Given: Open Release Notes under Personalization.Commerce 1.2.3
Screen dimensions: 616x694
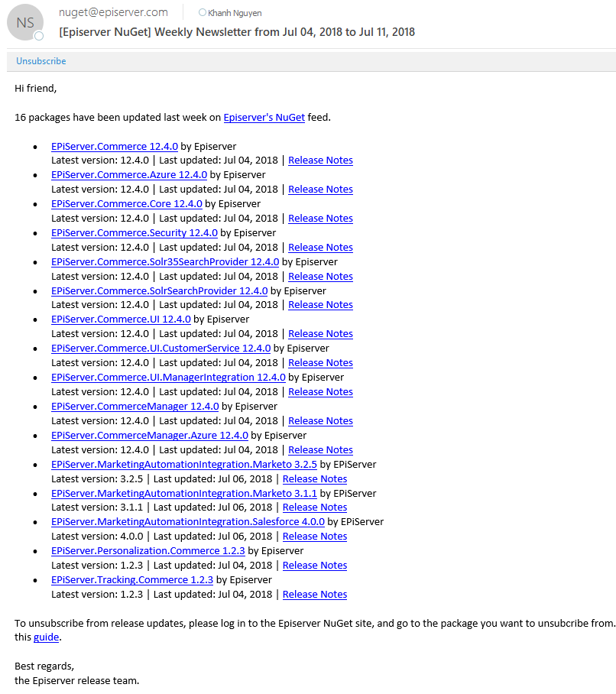Looking at the screenshot, I should tap(315, 566).
